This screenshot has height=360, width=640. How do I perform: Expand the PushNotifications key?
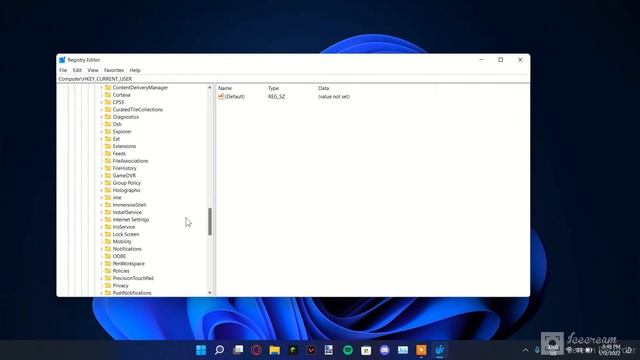101,293
